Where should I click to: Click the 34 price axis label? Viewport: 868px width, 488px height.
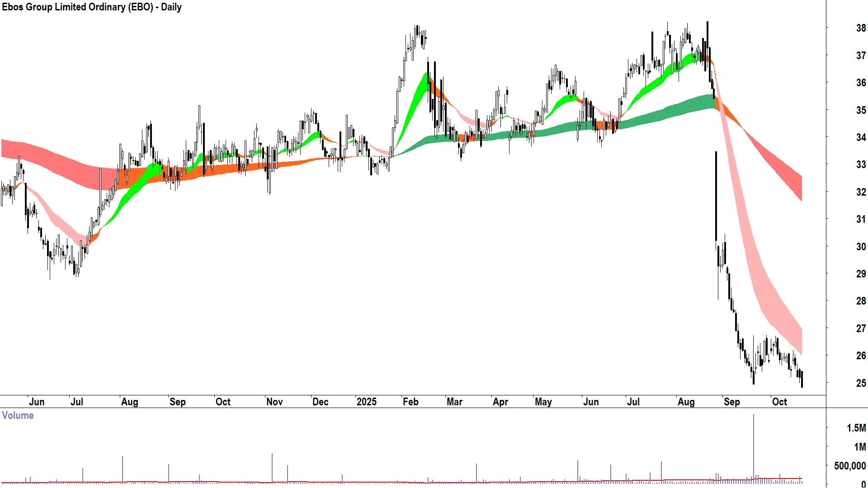(x=861, y=137)
